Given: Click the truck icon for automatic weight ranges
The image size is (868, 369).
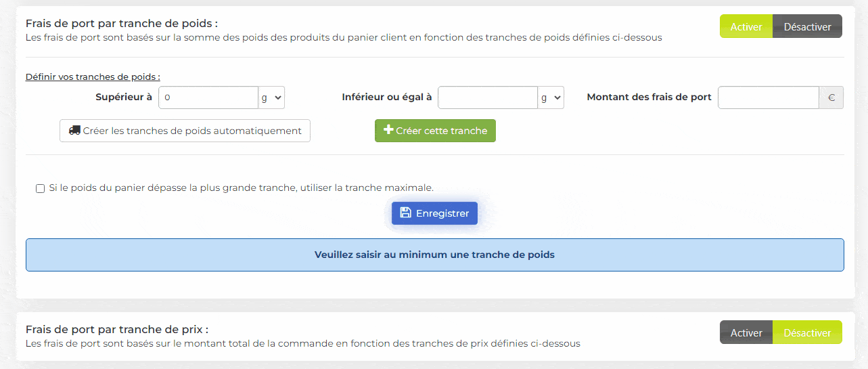Looking at the screenshot, I should pos(74,131).
